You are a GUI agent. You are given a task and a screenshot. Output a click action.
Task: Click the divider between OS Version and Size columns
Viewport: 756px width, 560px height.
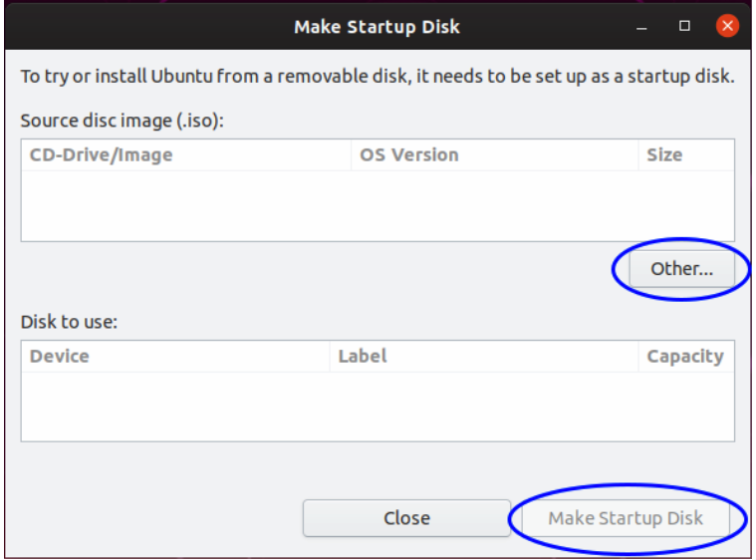pyautogui.click(x=638, y=154)
